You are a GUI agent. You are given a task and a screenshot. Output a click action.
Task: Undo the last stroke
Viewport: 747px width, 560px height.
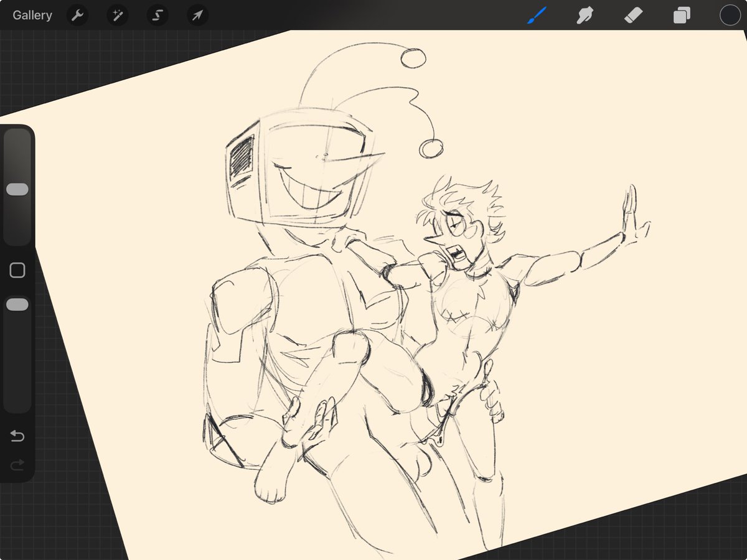click(17, 436)
